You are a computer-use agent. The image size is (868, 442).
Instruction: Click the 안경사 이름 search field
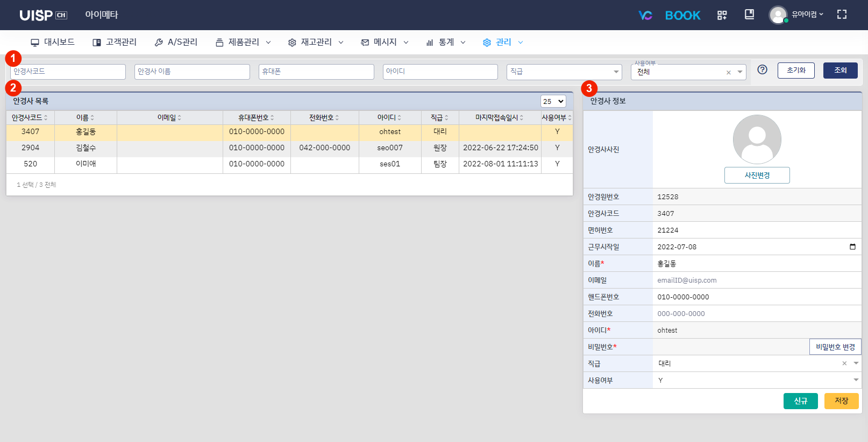tap(192, 72)
